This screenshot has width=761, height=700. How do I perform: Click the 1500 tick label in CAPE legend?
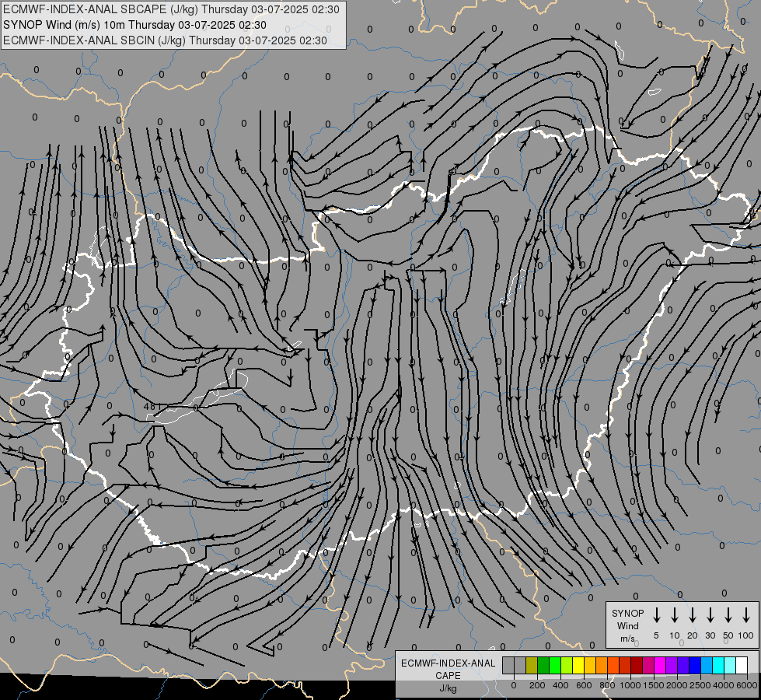[x=654, y=685]
